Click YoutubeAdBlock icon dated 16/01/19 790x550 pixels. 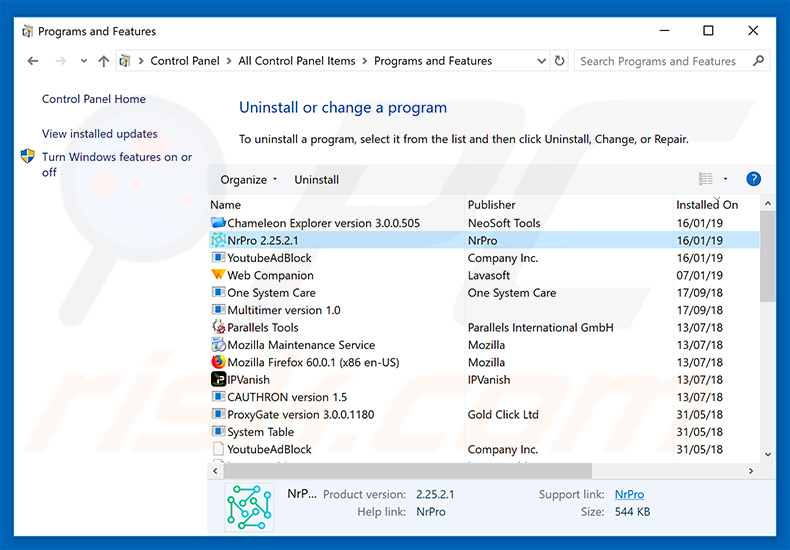(218, 257)
